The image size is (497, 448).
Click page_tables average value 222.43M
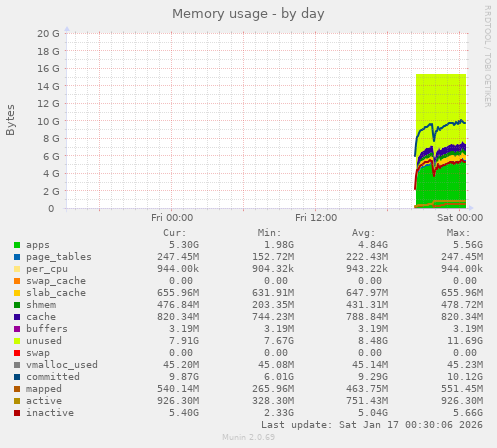pyautogui.click(x=367, y=257)
